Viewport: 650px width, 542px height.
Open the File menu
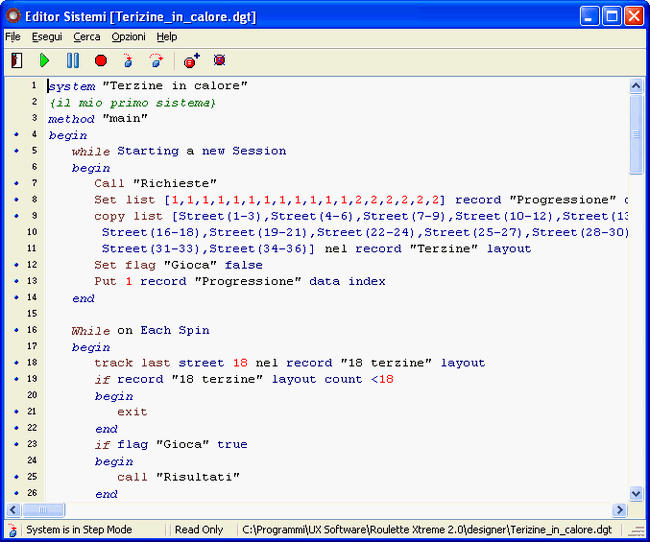coord(13,37)
